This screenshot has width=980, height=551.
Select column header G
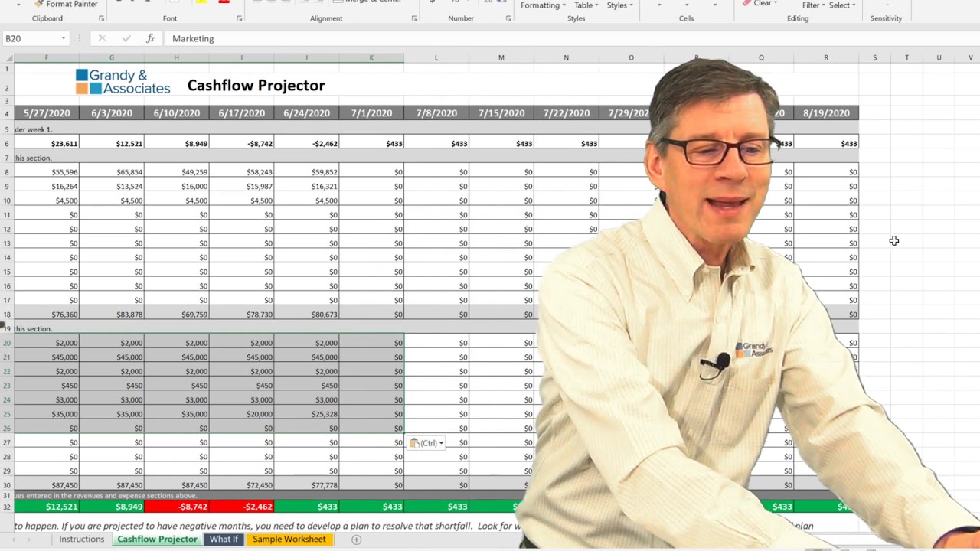[x=111, y=57]
